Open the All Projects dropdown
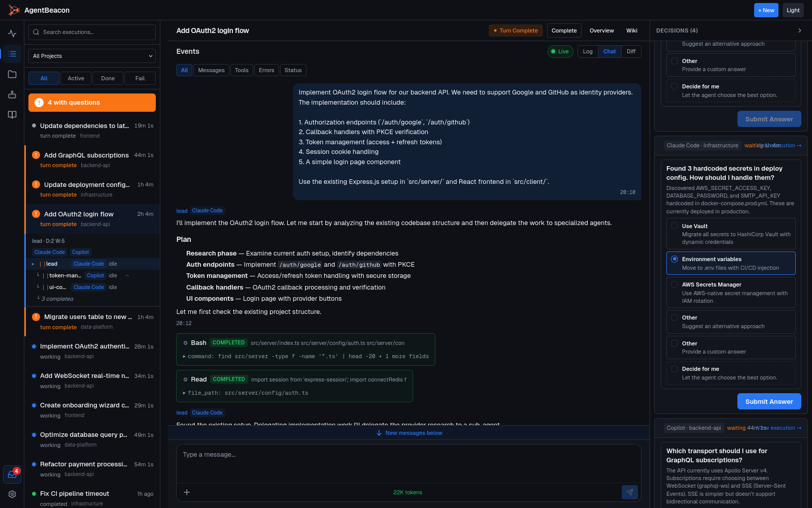 click(x=91, y=56)
